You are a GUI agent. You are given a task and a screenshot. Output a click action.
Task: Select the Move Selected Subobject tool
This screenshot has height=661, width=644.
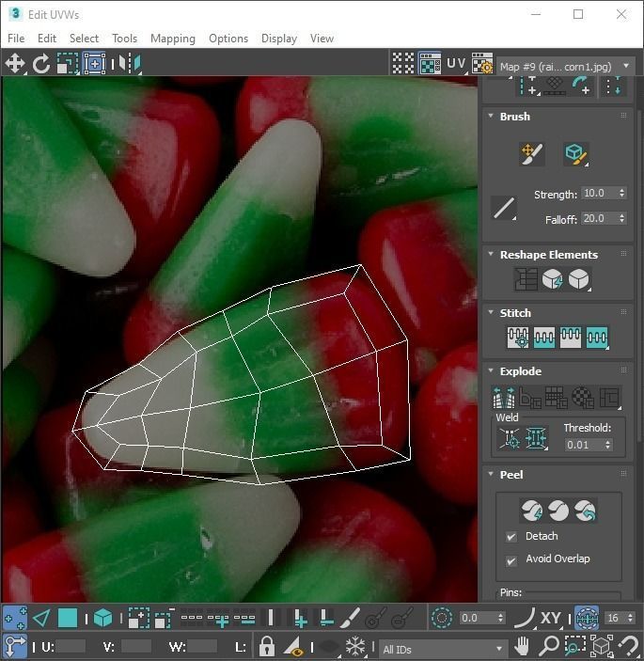click(15, 64)
